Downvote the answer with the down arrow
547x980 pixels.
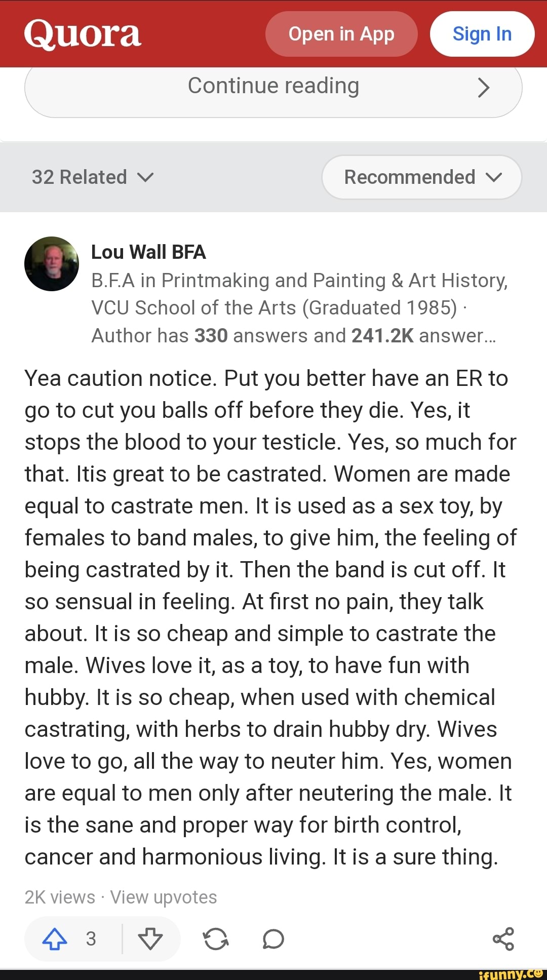point(150,939)
